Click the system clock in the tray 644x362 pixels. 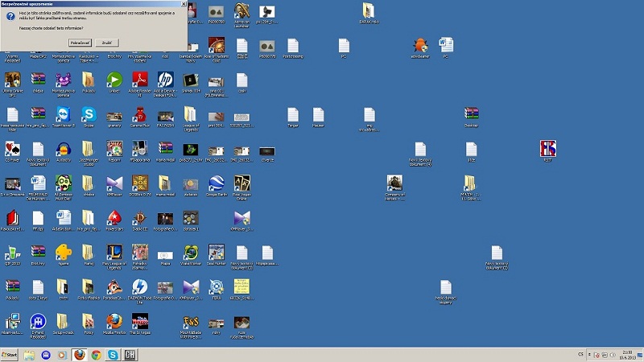point(628,355)
